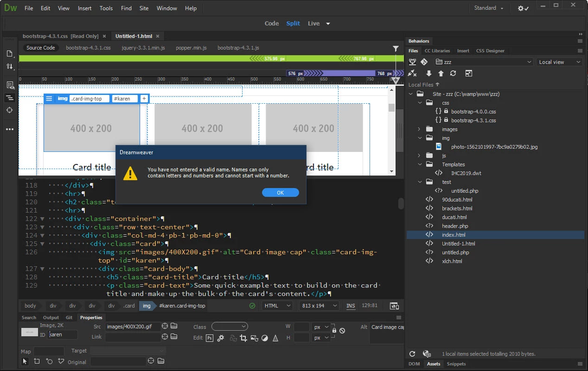Open the Window menu
This screenshot has height=371, width=588.
(x=166, y=8)
